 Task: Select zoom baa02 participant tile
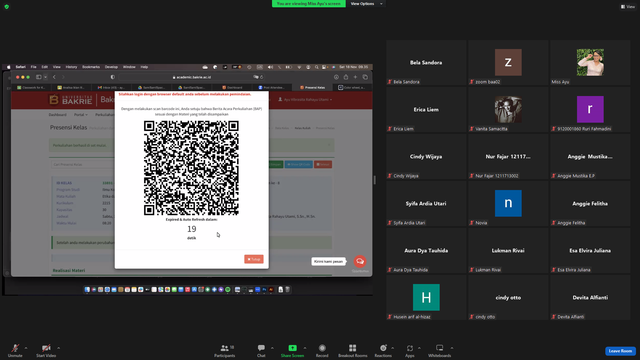coord(508,62)
